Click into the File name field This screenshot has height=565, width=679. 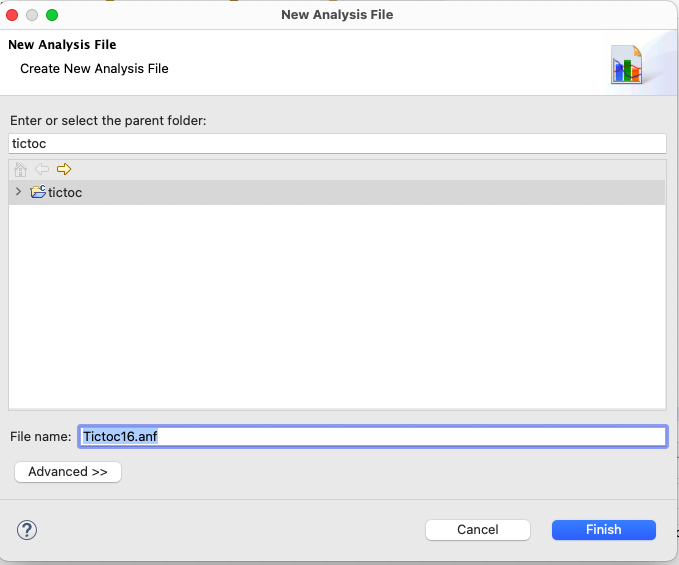373,436
